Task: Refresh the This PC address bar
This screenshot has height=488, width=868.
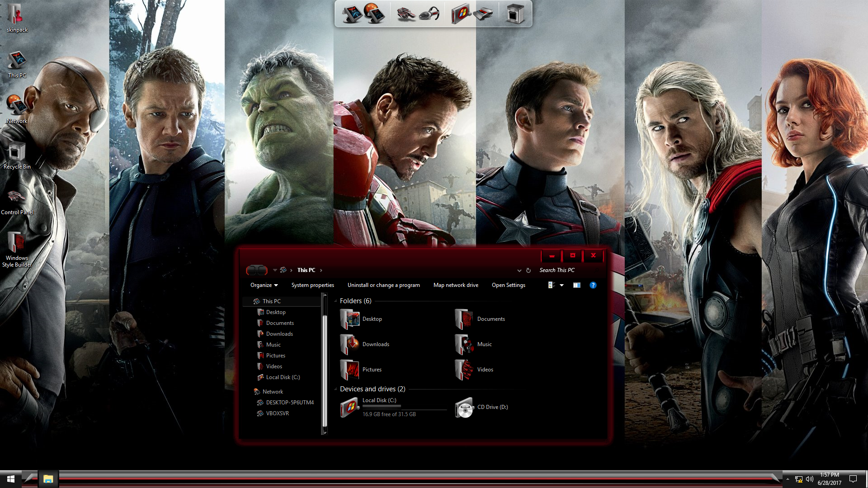Action: (x=528, y=270)
